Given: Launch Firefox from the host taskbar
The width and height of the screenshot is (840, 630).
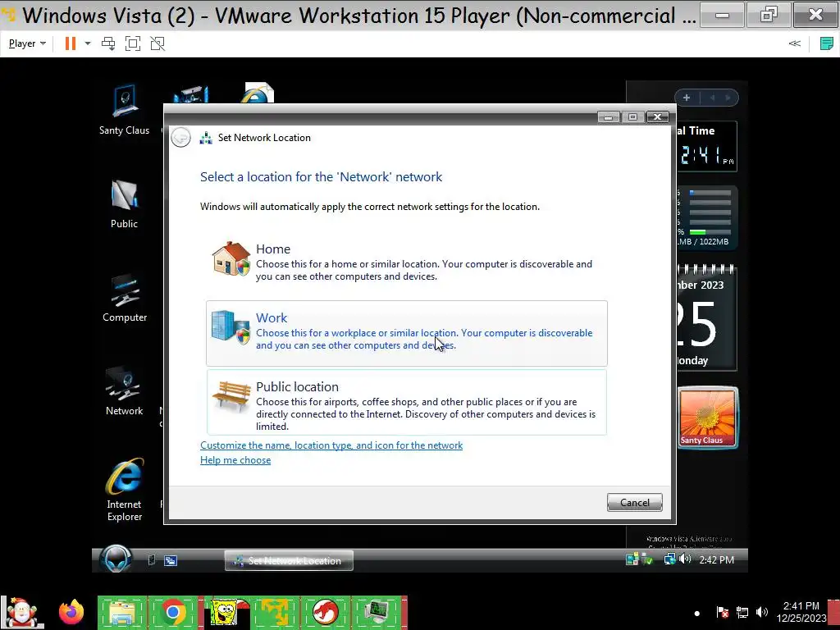Looking at the screenshot, I should [71, 612].
